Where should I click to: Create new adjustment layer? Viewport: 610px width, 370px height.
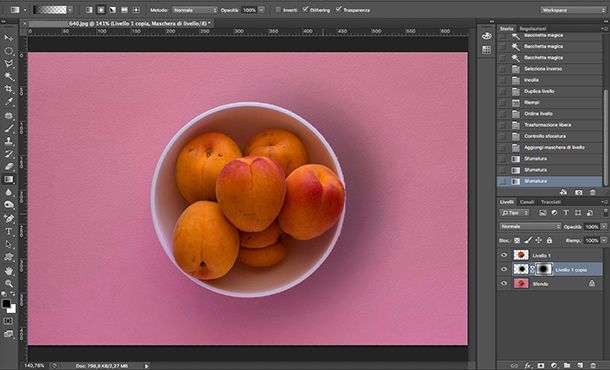554,365
